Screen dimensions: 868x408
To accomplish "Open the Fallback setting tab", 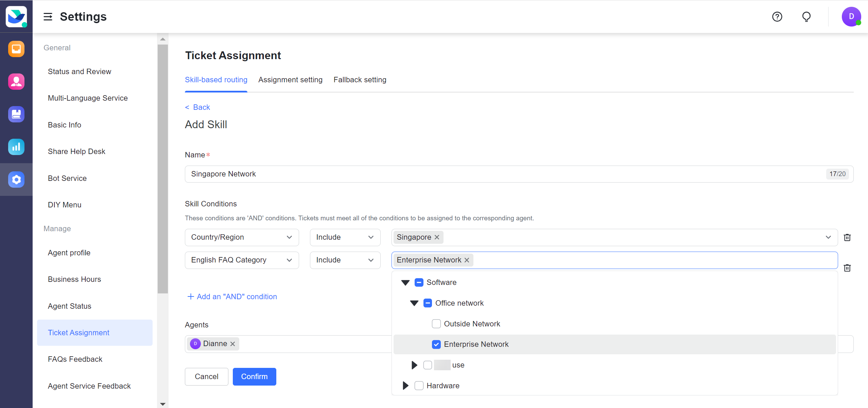I will pos(359,80).
